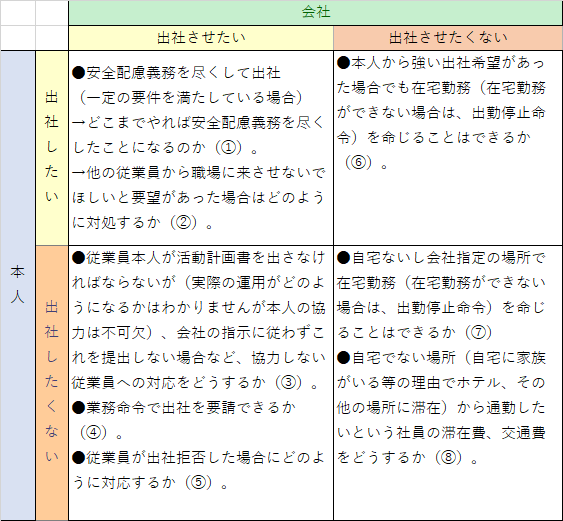Screen dimensions: 563x521
Task: Click the cell starting "自宅ないし会社指定の場所で"
Action: (448, 383)
